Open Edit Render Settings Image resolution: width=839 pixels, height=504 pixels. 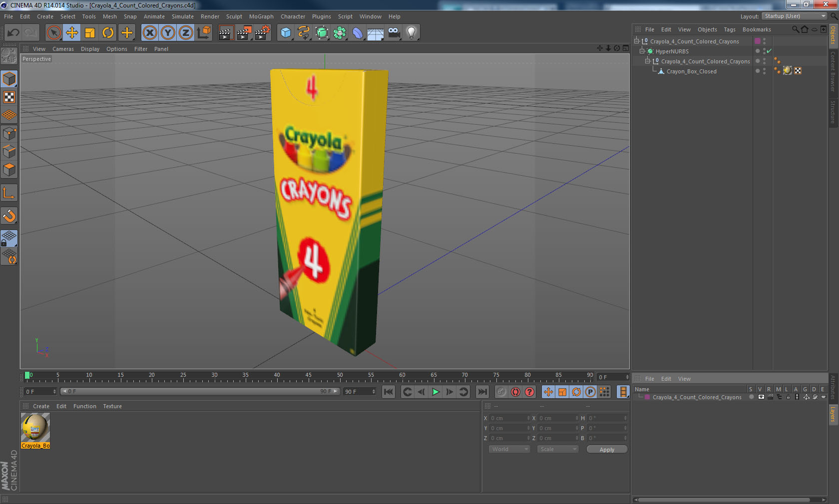(x=262, y=33)
